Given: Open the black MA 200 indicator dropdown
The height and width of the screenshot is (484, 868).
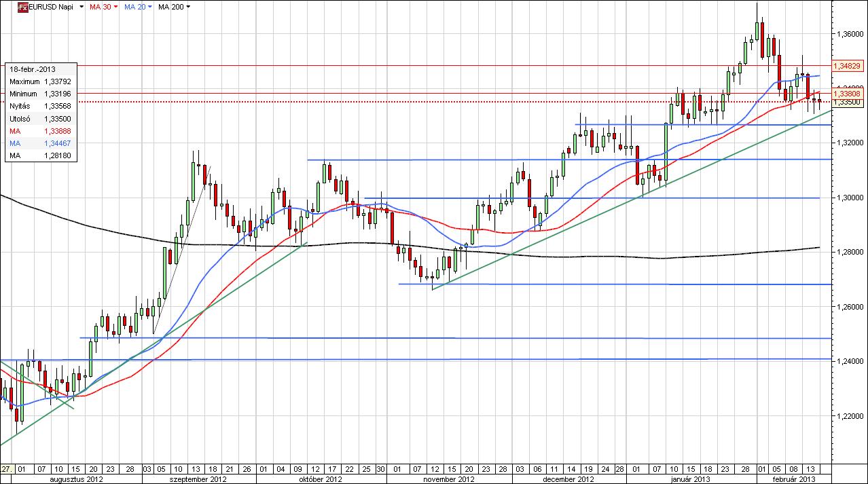Looking at the screenshot, I should (188, 7).
